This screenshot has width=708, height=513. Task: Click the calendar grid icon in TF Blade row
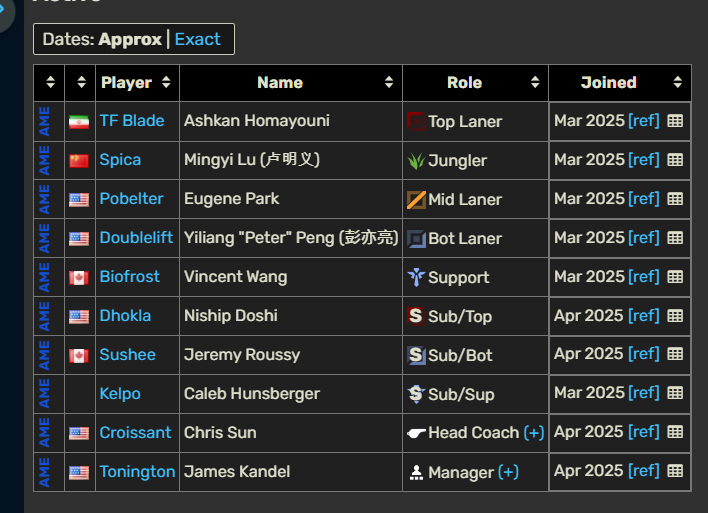coord(675,121)
